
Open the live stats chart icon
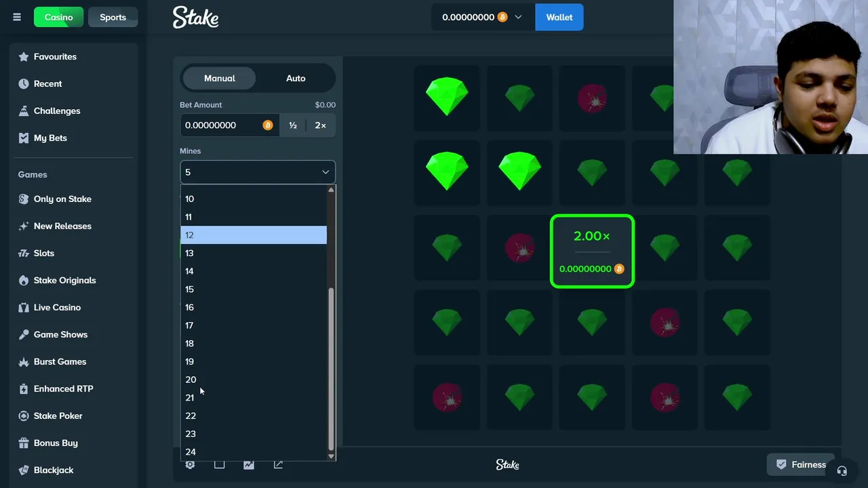(249, 465)
